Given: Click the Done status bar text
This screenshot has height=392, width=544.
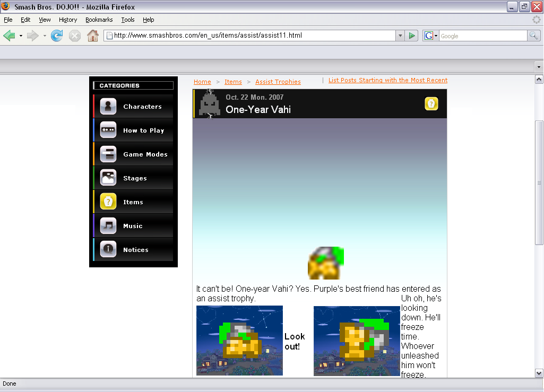Looking at the screenshot, I should click(x=10, y=384).
